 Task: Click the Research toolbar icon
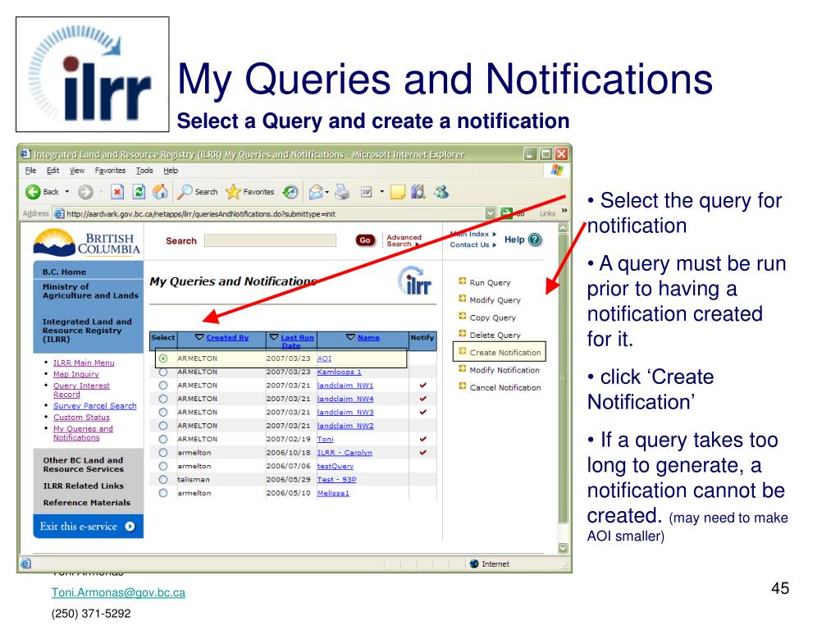(x=418, y=192)
